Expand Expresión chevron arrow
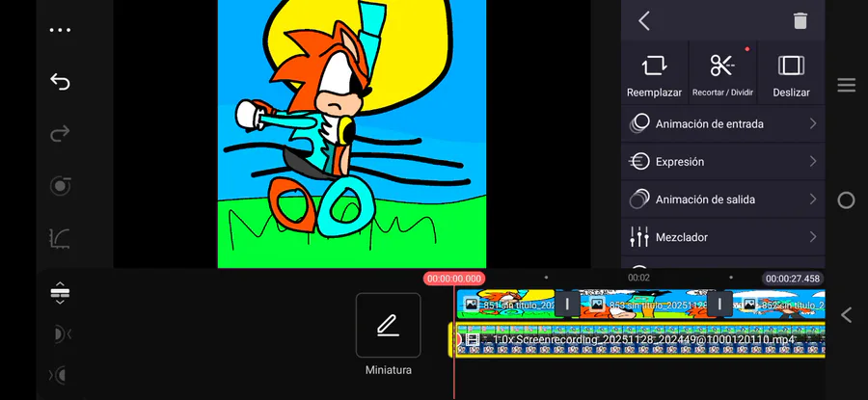The image size is (868, 400). pyautogui.click(x=813, y=162)
